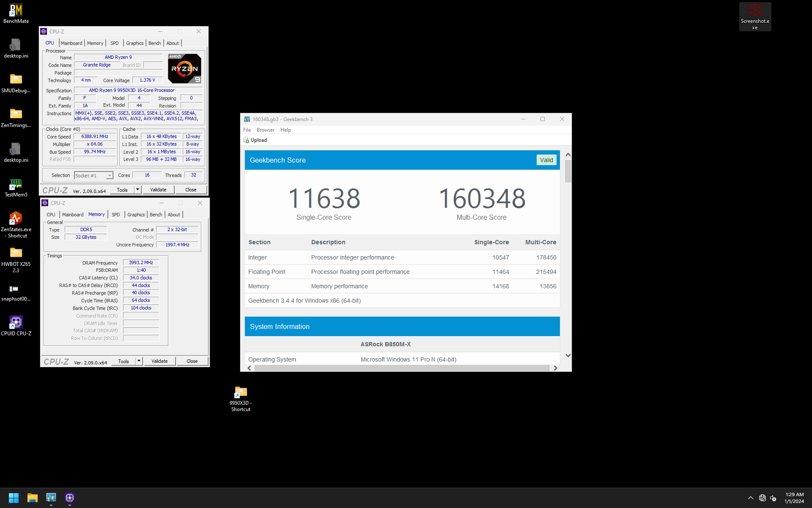Open the SPD tab in bottom CPU-Z window
This screenshot has height=508, width=812.
point(116,215)
